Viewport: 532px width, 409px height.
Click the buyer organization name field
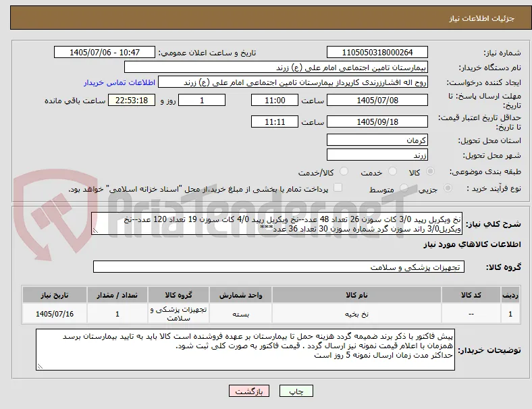click(x=276, y=67)
